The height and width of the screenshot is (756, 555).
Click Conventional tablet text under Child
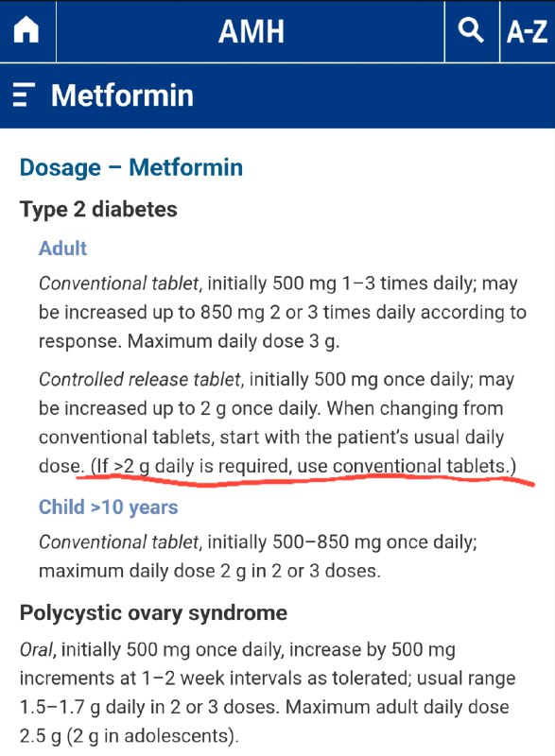point(118,541)
